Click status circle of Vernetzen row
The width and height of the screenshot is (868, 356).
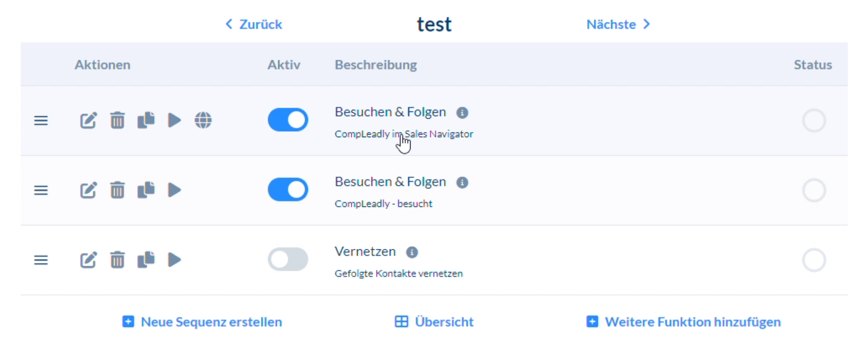point(814,260)
